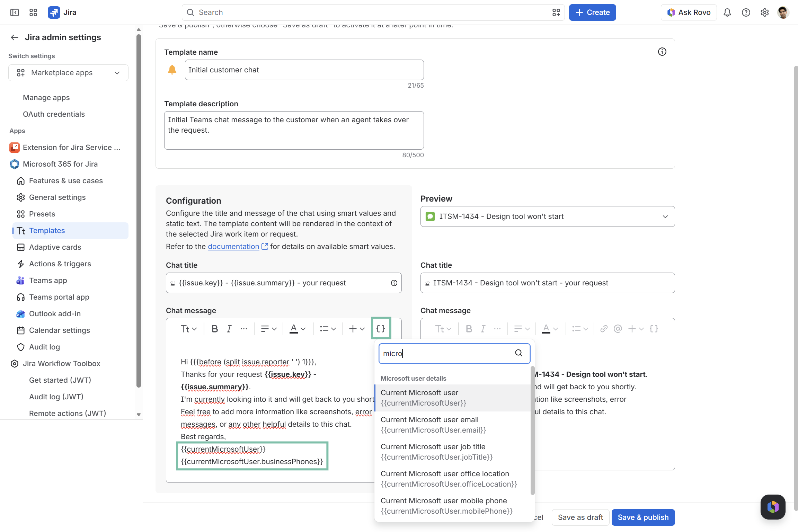Toggle italic in Chat message editor

(229, 329)
